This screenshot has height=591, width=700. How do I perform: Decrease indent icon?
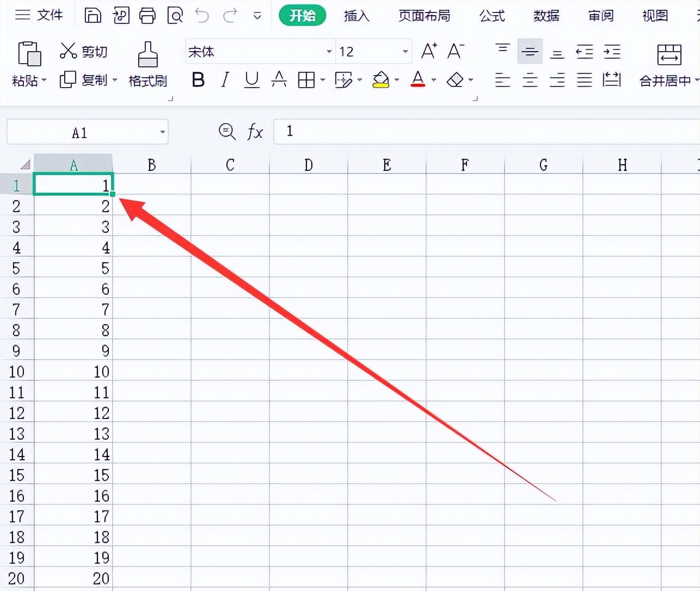tap(584, 52)
